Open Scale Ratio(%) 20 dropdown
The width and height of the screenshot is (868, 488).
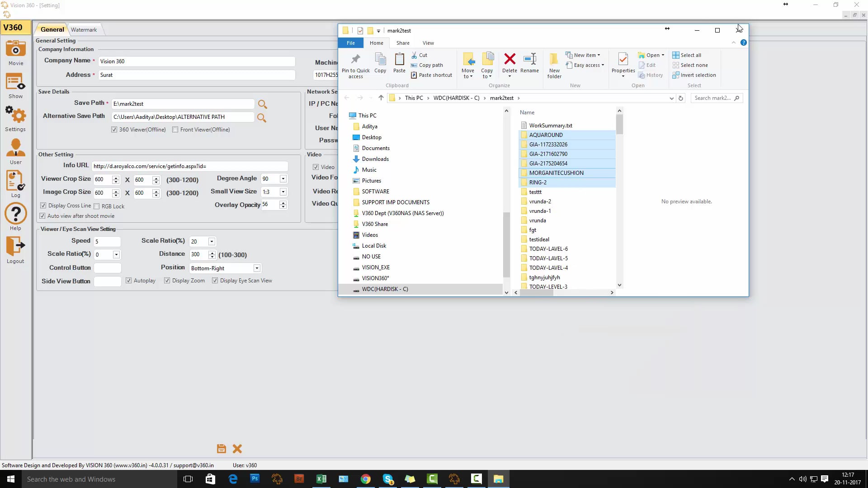click(212, 242)
